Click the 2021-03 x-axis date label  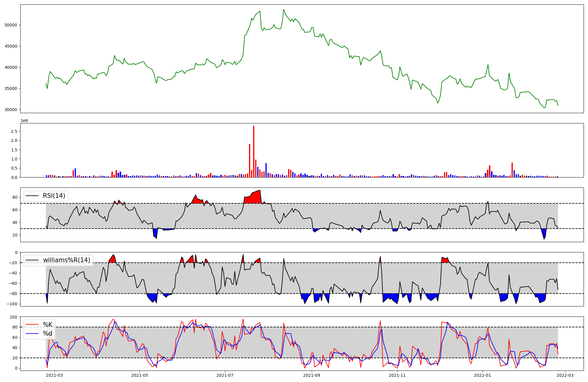click(54, 375)
